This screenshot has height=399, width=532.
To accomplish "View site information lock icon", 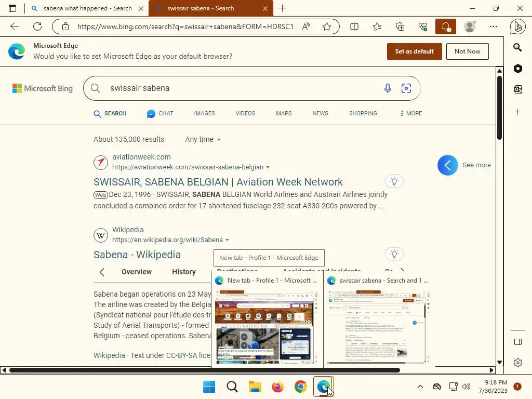I will coord(65,26).
